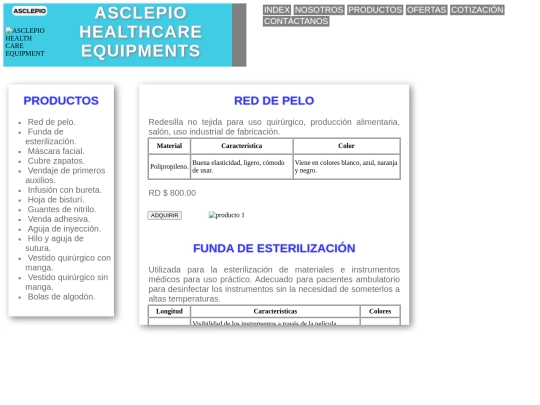Open the PRODUCTOS menu item
The width and height of the screenshot is (540, 405).
pyautogui.click(x=375, y=10)
